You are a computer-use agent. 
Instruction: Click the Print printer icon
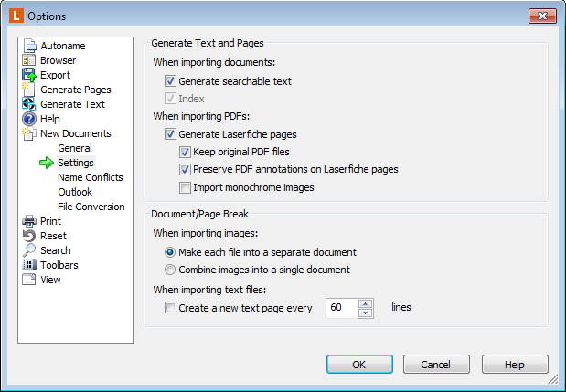tap(29, 221)
